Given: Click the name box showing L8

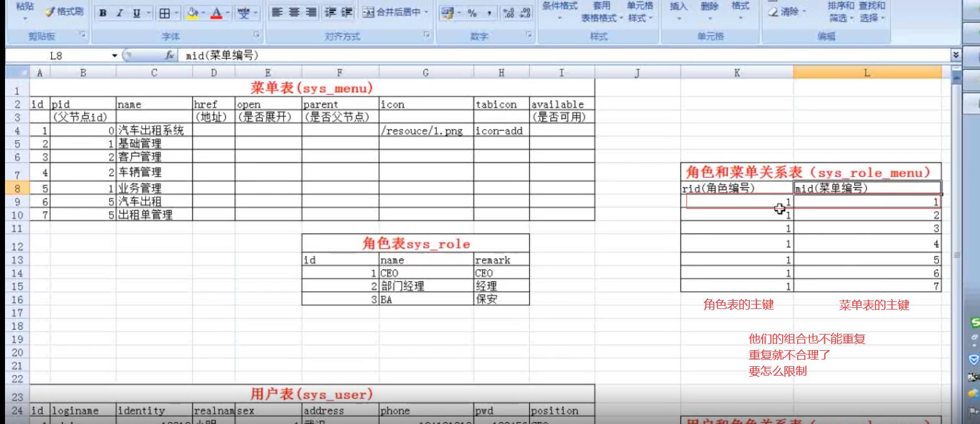Looking at the screenshot, I should [57, 56].
